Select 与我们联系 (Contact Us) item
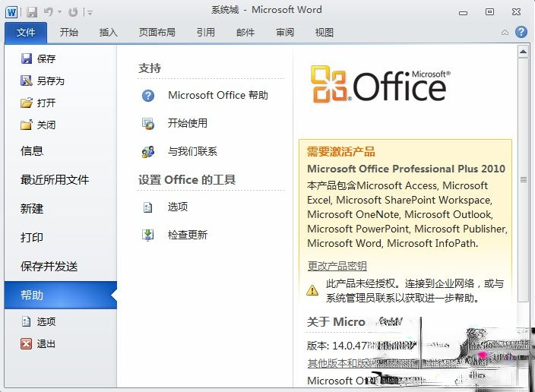 coord(192,151)
